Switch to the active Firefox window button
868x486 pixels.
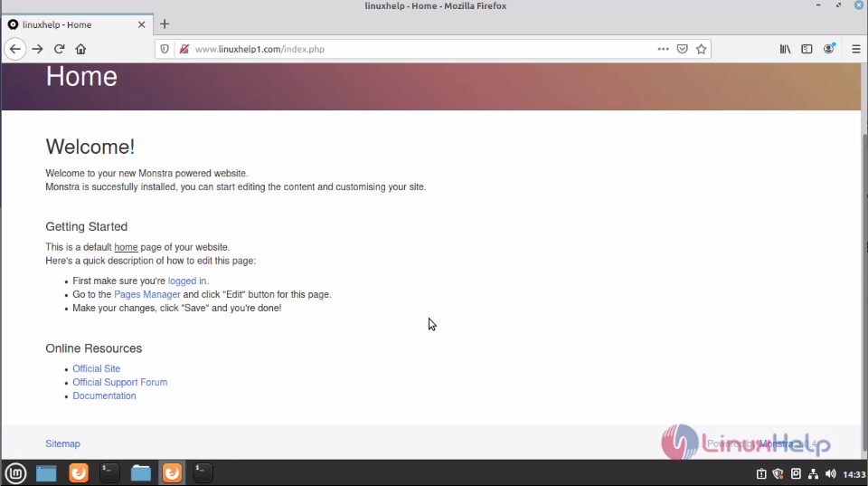(172, 472)
